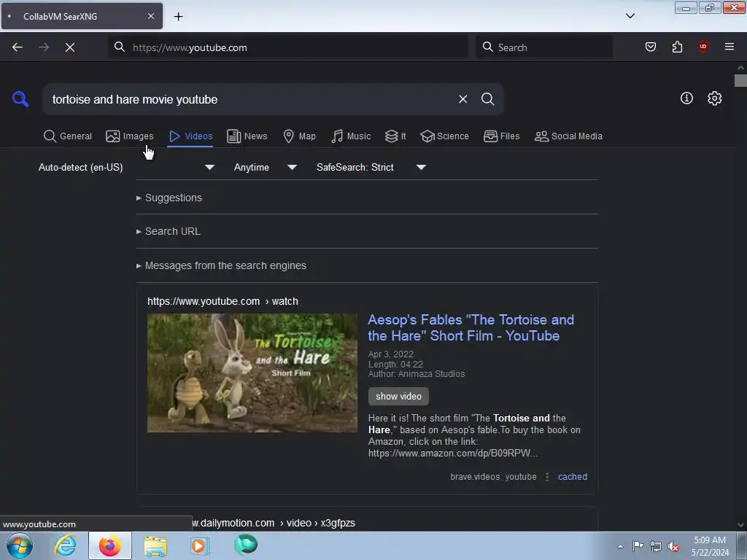Image resolution: width=747 pixels, height=560 pixels.
Task: Launch Internet Explorer from taskbar
Action: coord(65,545)
